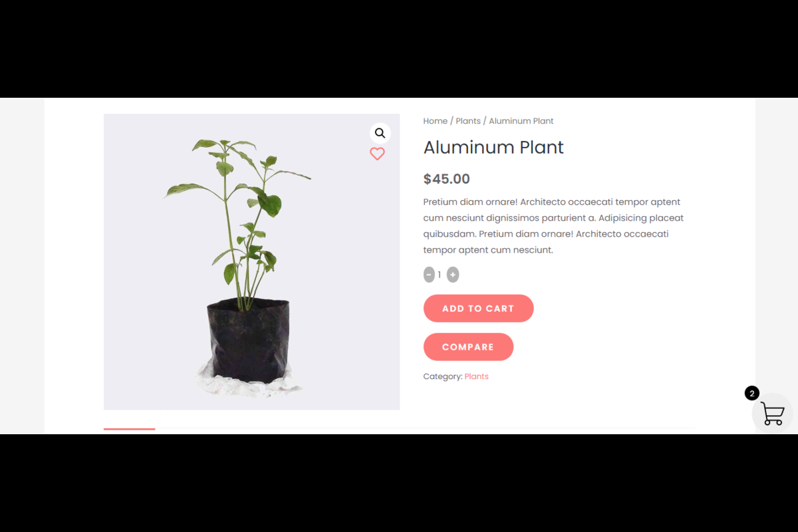Click the Compare button
Screen dimensions: 798x532
point(468,347)
